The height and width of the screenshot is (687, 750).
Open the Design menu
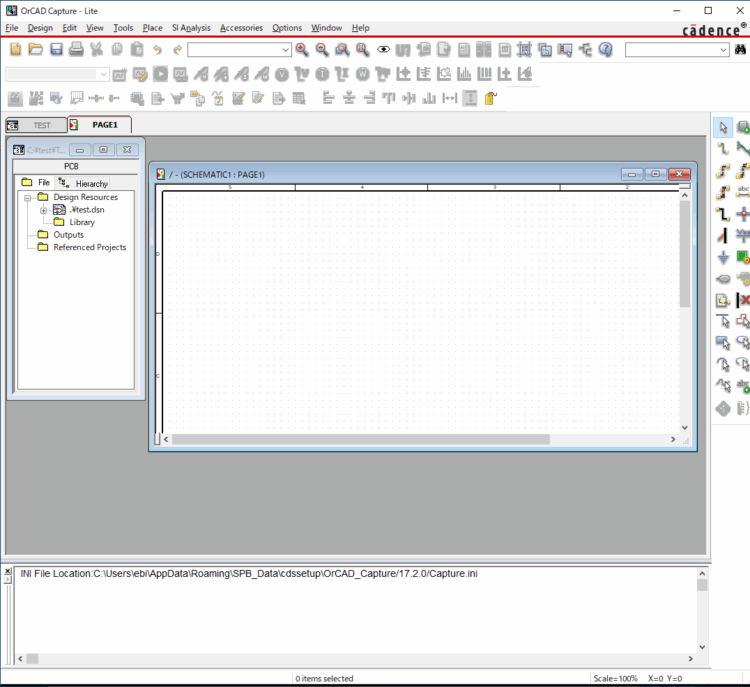pos(40,28)
